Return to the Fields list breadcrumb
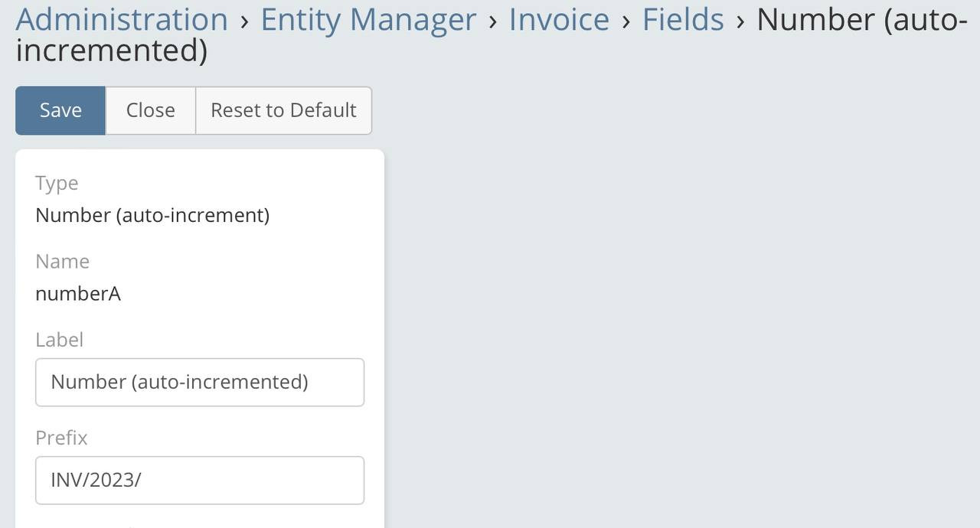Screen dimensions: 980x528 tap(683, 19)
